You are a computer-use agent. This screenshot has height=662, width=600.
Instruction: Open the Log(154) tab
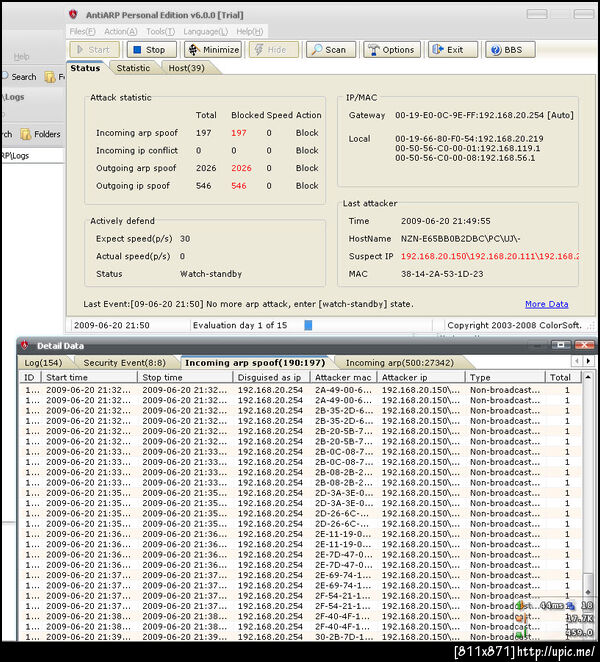[x=43, y=363]
